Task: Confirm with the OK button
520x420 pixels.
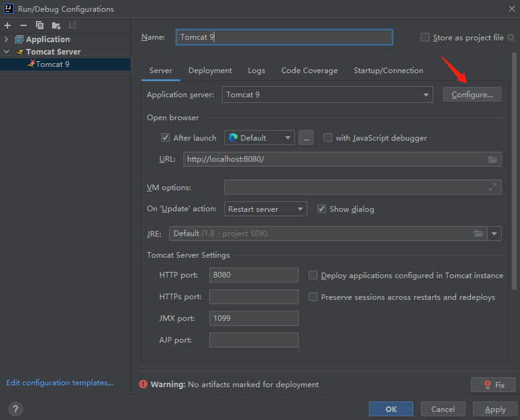Action: click(391, 409)
